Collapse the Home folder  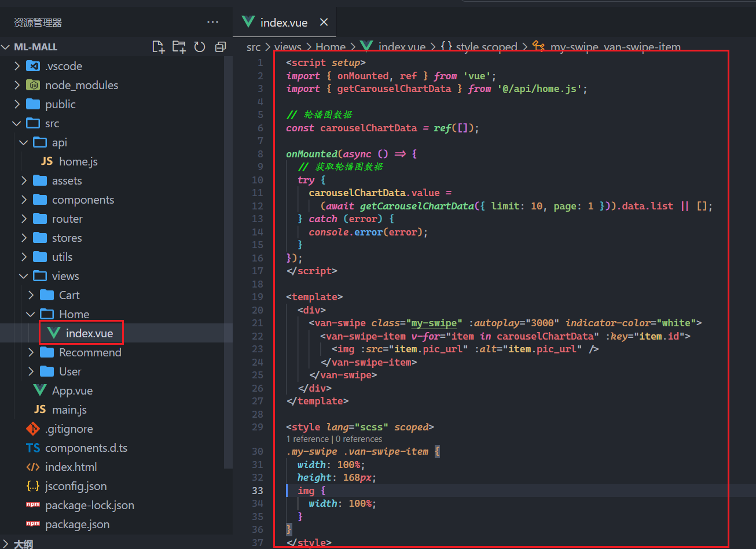tap(31, 314)
